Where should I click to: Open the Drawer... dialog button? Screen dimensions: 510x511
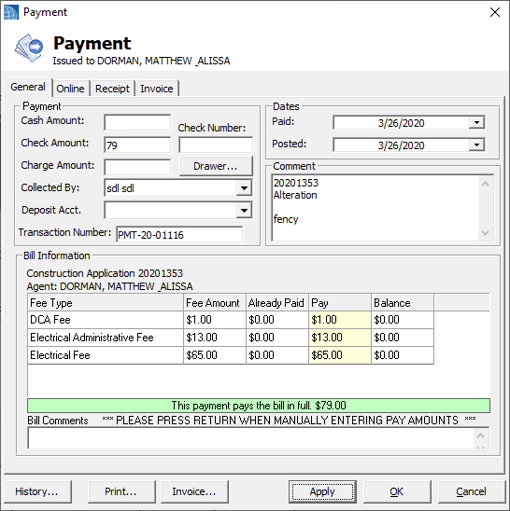click(215, 166)
